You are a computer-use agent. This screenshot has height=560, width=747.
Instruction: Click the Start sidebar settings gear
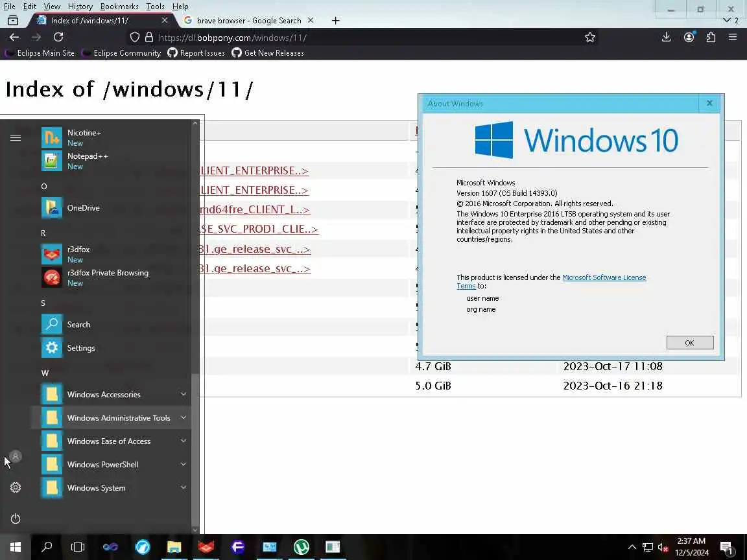16,487
